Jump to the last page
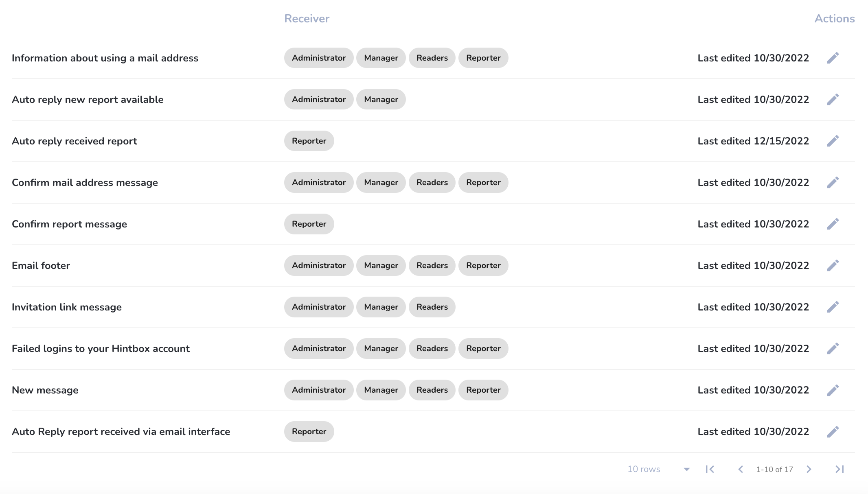This screenshot has height=494, width=868. point(840,469)
